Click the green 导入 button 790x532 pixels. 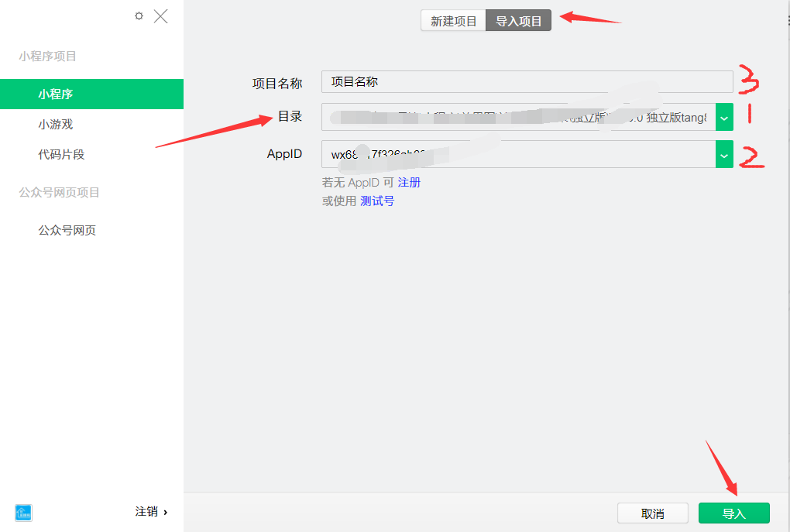(734, 513)
